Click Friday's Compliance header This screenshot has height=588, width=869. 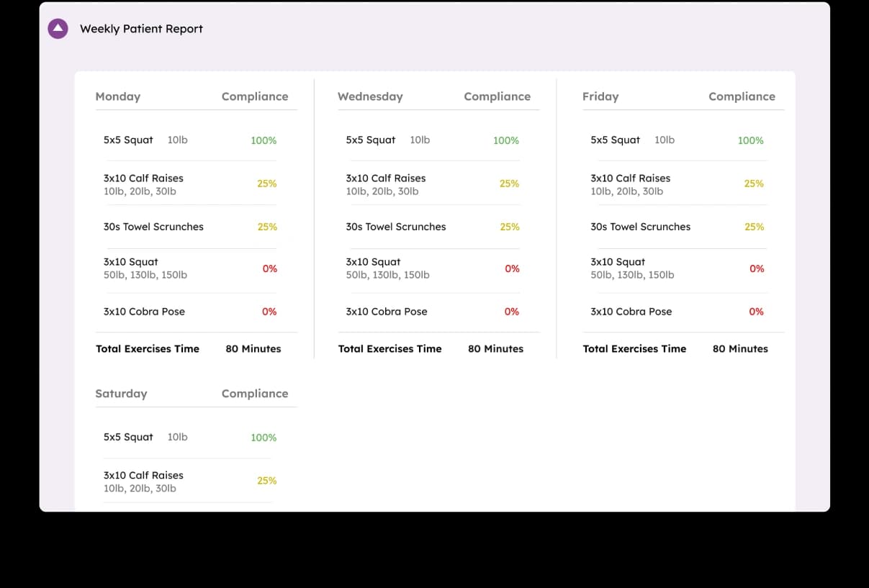click(742, 96)
